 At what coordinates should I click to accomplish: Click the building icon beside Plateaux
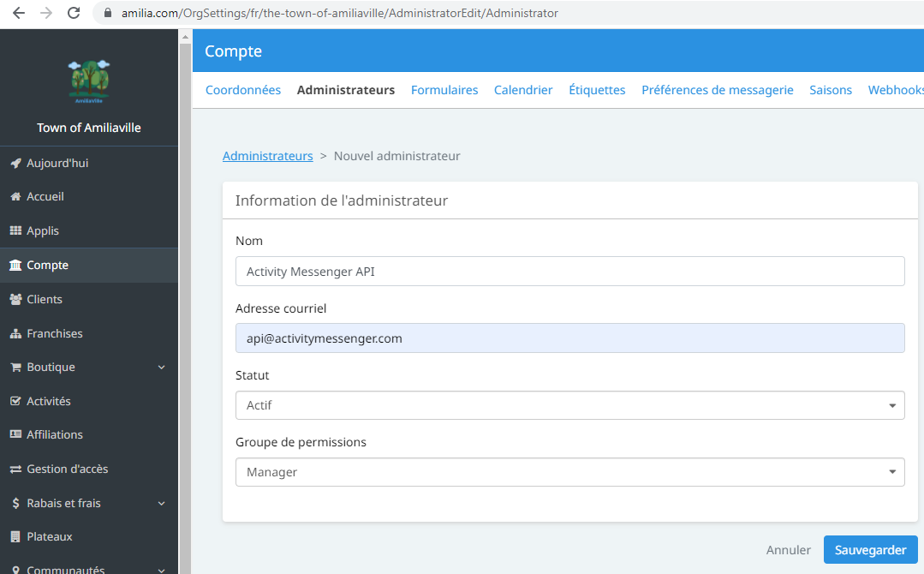click(16, 537)
